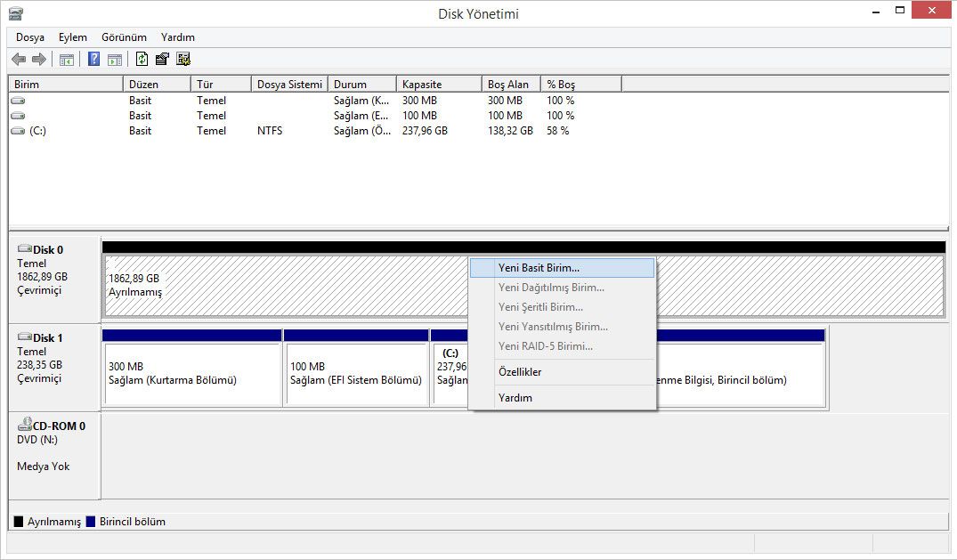Click the blue Help question mark icon
This screenshot has height=560, width=957.
94,59
